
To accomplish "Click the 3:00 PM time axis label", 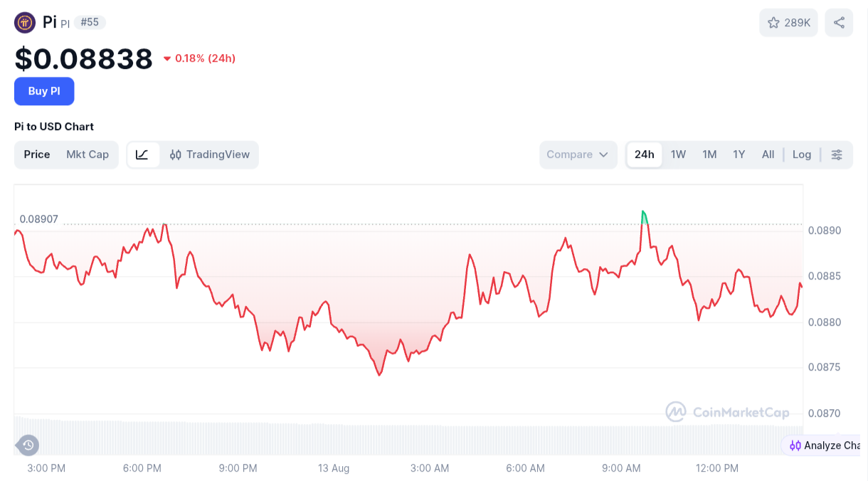I will point(46,468).
